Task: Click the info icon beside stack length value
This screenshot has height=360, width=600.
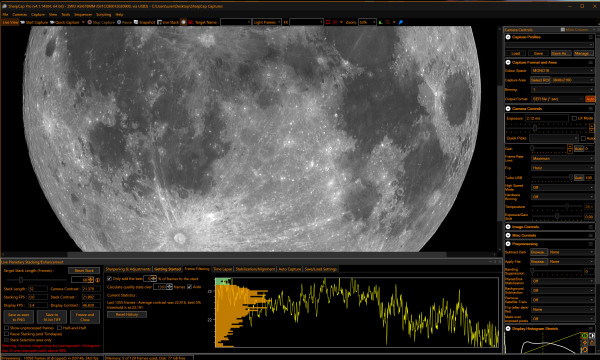Action: (x=98, y=280)
